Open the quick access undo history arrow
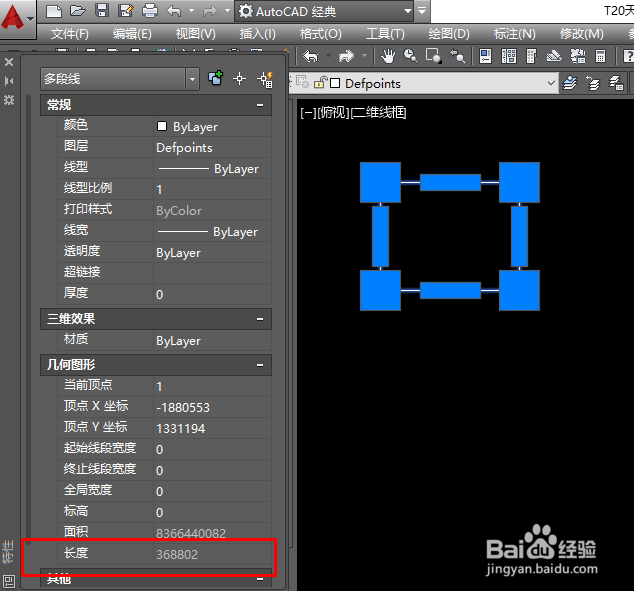 pyautogui.click(x=192, y=11)
